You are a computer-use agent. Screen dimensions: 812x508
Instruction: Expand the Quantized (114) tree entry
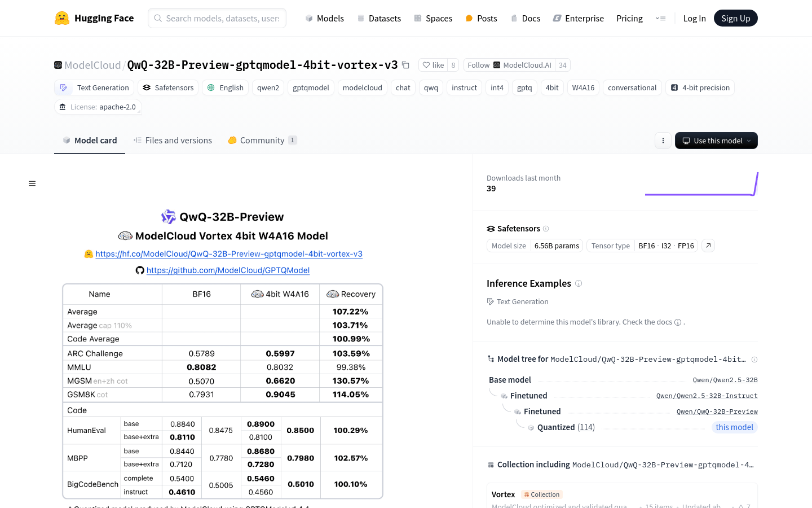(x=566, y=427)
